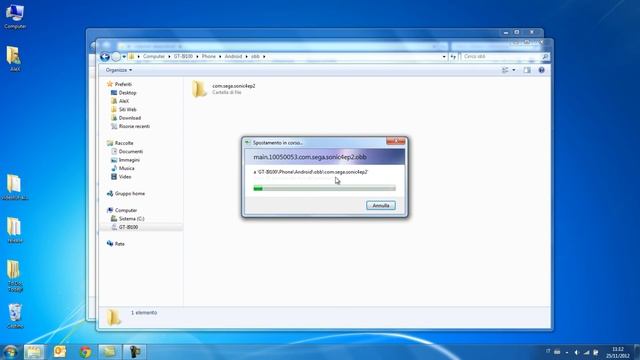
Task: Select Download in navigation pane
Action: tap(129, 118)
